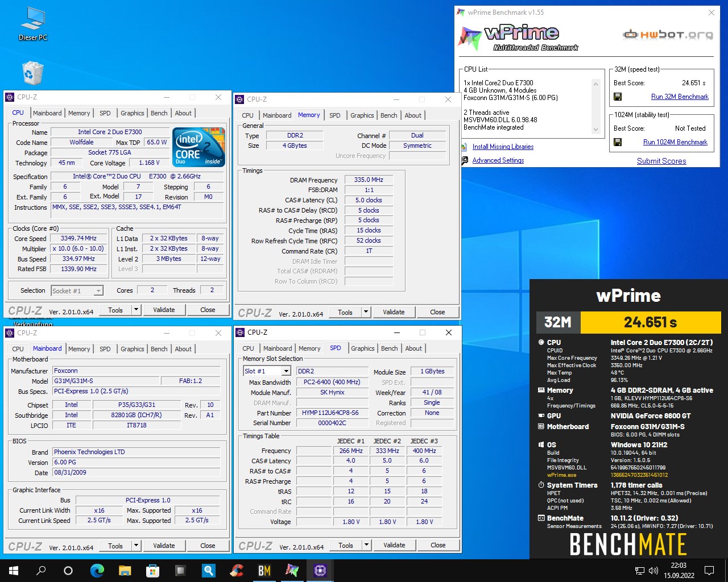Click Validate in SPD tab window

pos(394,545)
